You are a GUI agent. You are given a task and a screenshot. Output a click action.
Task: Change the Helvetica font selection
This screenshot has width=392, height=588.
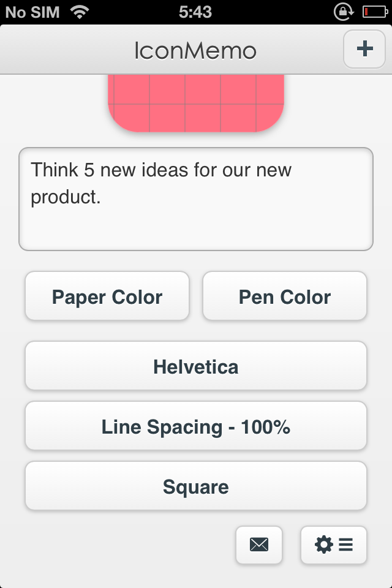point(196,366)
